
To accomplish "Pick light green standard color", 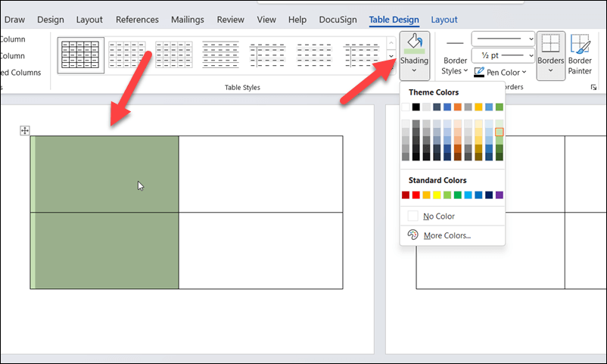I will coord(447,194).
